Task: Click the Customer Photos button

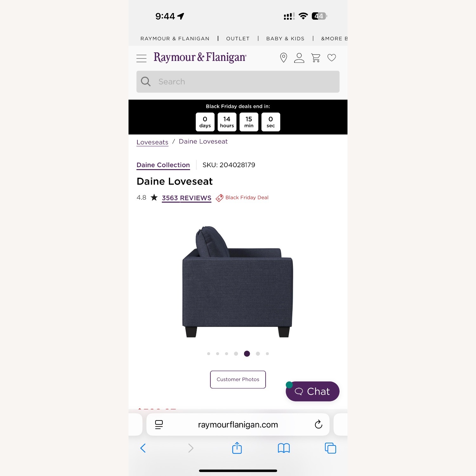Action: (x=238, y=380)
